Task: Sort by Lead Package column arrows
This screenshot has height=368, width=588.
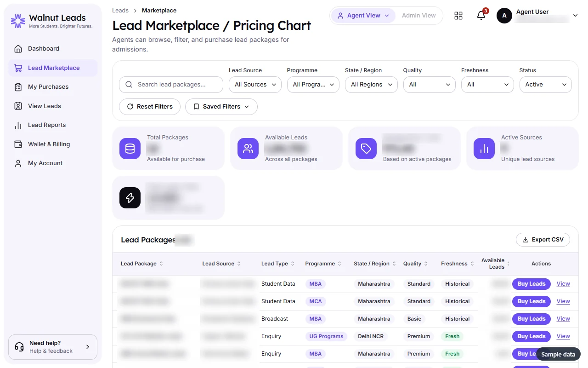Action: click(x=161, y=264)
